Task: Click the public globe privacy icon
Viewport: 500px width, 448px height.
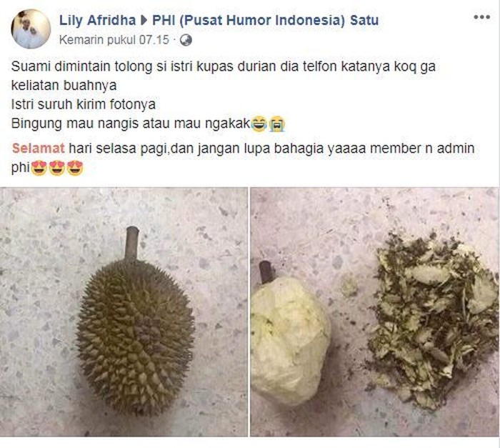Action: (186, 40)
